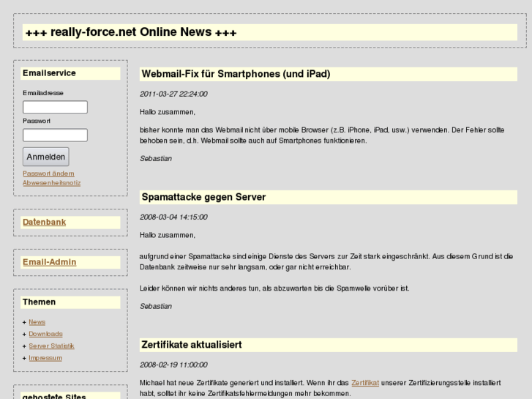Screen dimensions: 532x399
Task: Click Sebastian signature under Webmail-Fix article
Action: pyautogui.click(x=156, y=159)
